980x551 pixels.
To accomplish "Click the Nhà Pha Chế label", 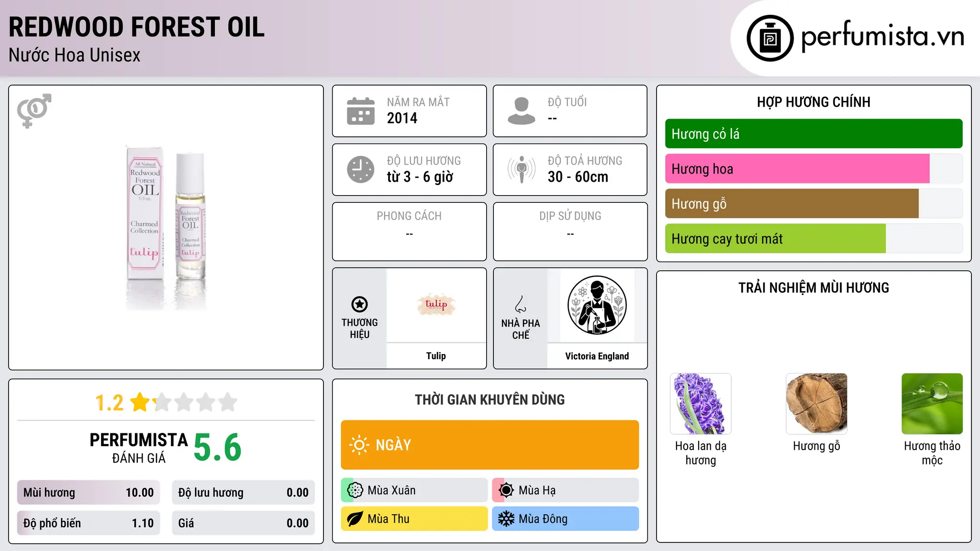I will [x=521, y=329].
